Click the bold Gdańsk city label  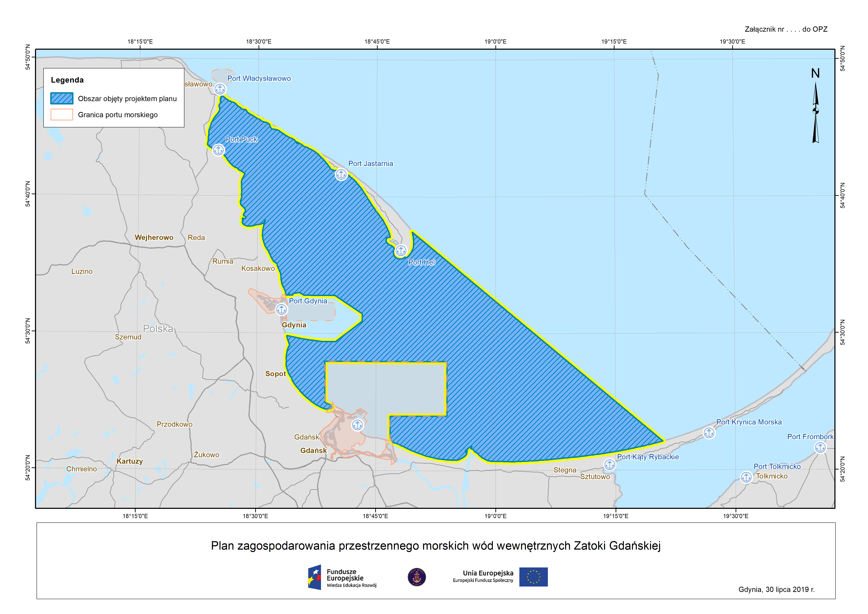pyautogui.click(x=313, y=451)
